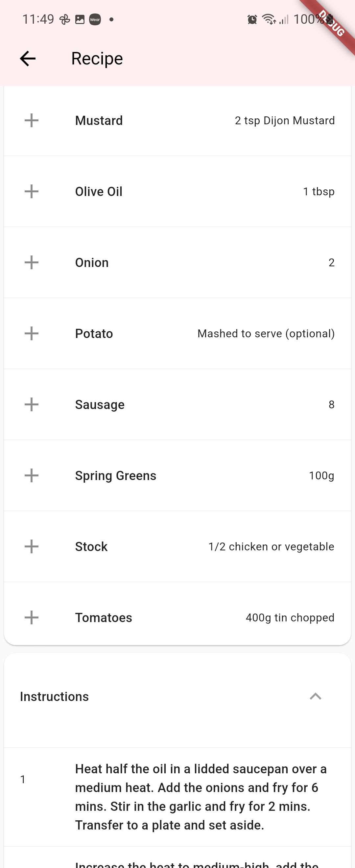This screenshot has width=355, height=868.
Task: Tap the alarm icon in status bar
Action: coord(252,19)
